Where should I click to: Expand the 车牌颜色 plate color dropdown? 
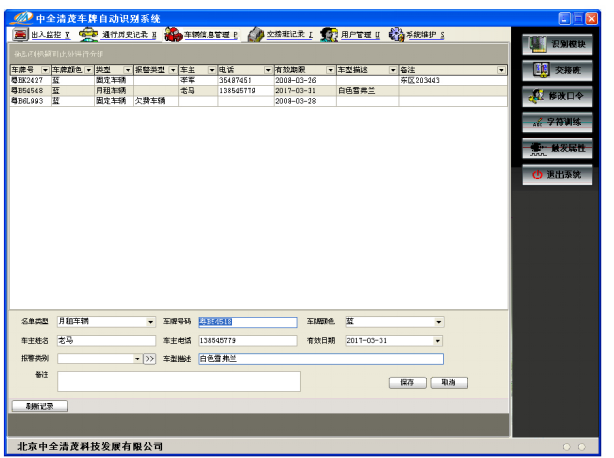(438, 322)
